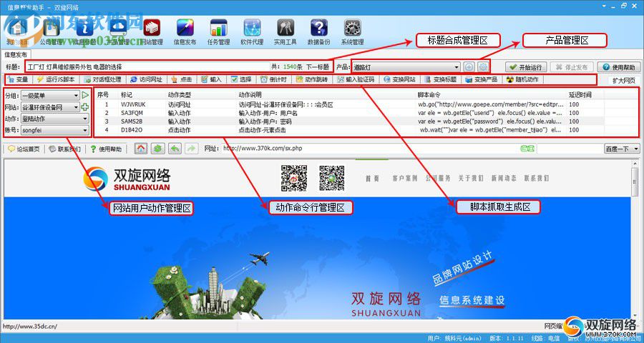The image size is (644, 343).
Task: Switch to the 信息发布 tab
Action: tap(16, 54)
